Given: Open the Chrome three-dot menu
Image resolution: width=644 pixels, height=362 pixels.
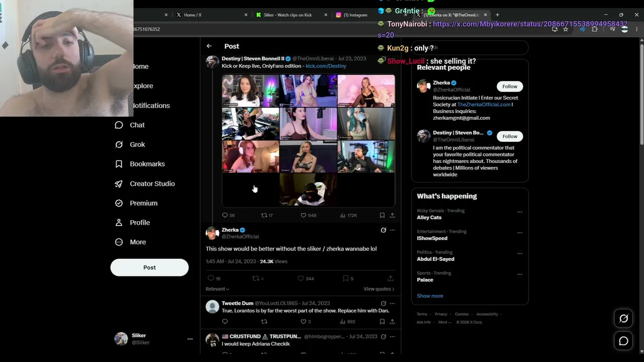Looking at the screenshot, I should [637, 30].
